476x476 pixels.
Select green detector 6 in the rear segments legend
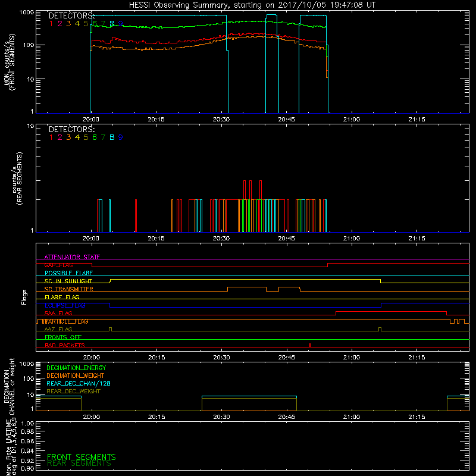95,137
